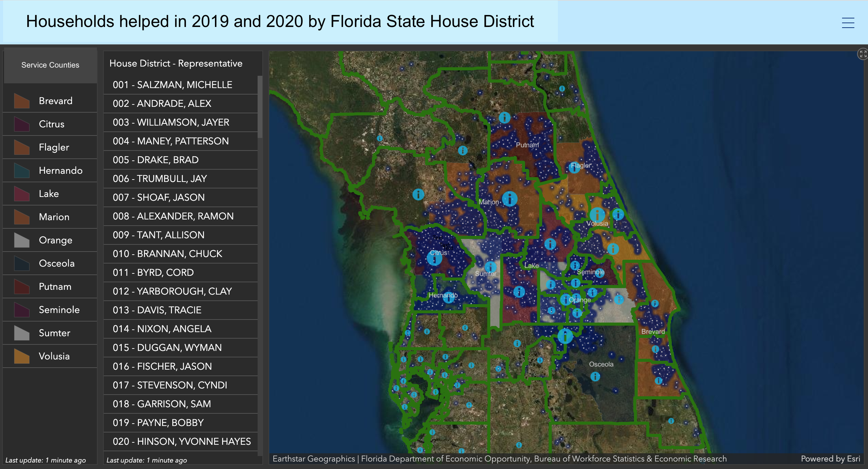Expand the Service Counties panel header
The image size is (868, 469).
point(50,65)
